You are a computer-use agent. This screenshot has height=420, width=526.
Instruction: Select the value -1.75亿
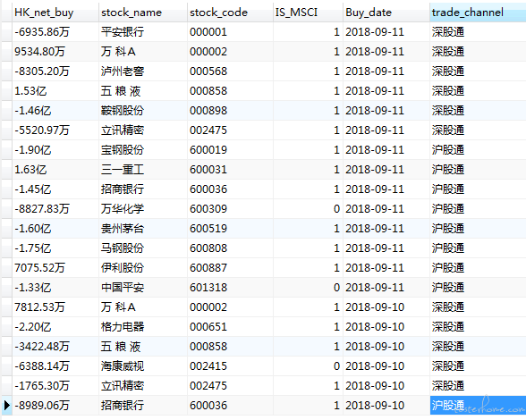coord(32,248)
